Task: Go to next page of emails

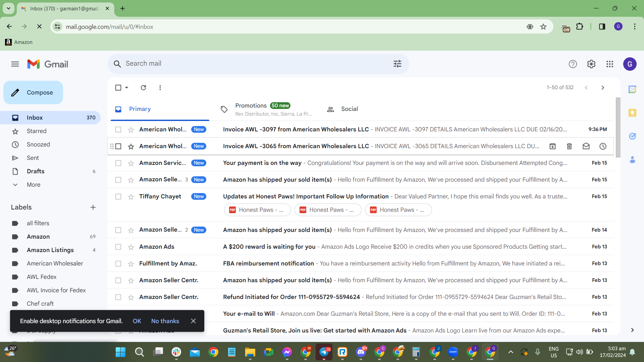Action: 603,87
